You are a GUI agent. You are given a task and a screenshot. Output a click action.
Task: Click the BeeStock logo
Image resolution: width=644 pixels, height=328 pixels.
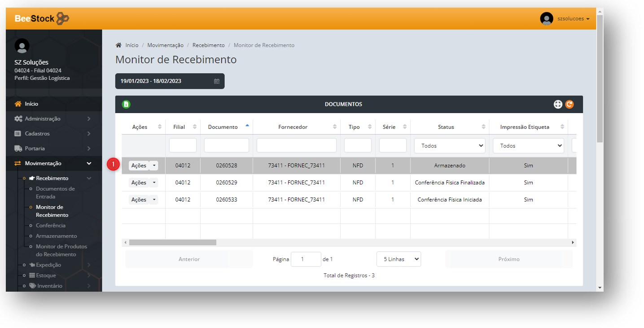pos(42,18)
